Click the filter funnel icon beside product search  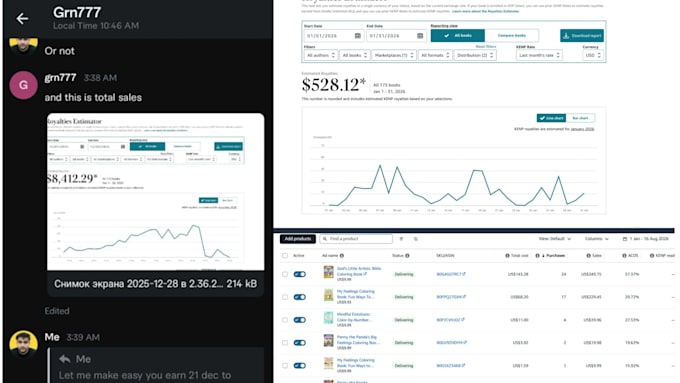pyautogui.click(x=401, y=239)
